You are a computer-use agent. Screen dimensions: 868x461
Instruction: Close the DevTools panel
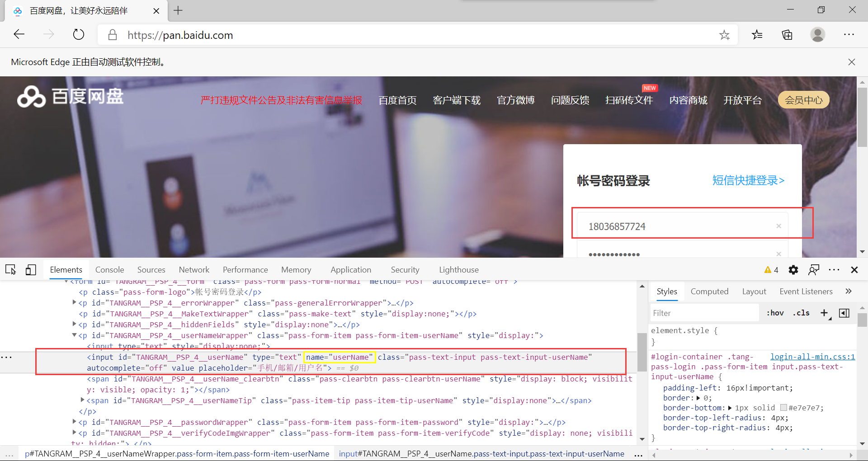tap(854, 270)
